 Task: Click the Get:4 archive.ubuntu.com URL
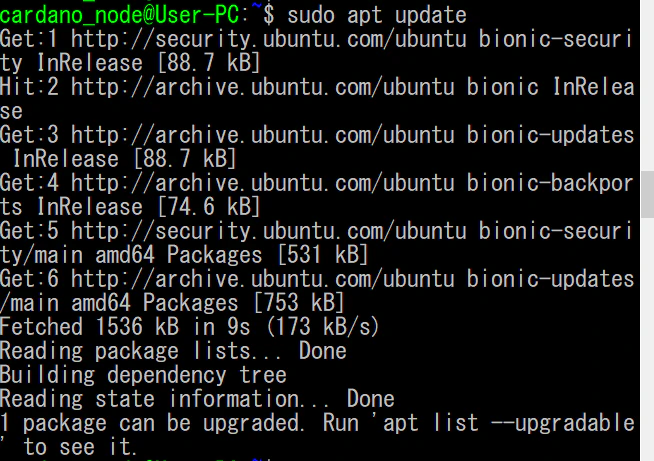pyautogui.click(x=263, y=183)
